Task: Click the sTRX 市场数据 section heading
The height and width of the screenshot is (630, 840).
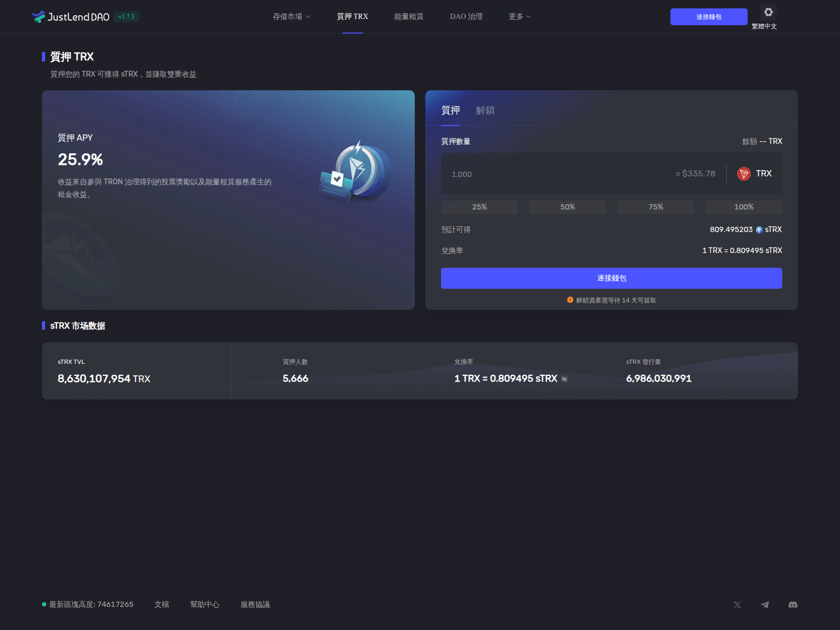Action: 78,326
